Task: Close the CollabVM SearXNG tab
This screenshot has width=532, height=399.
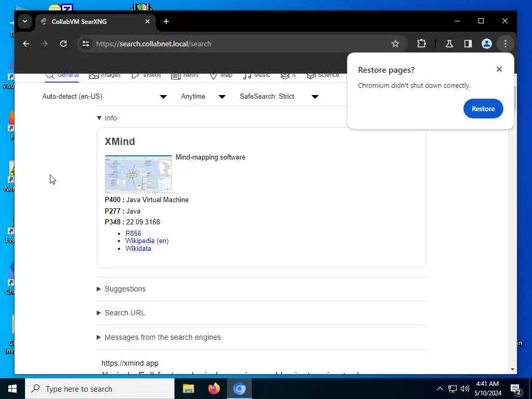Action: tap(147, 21)
